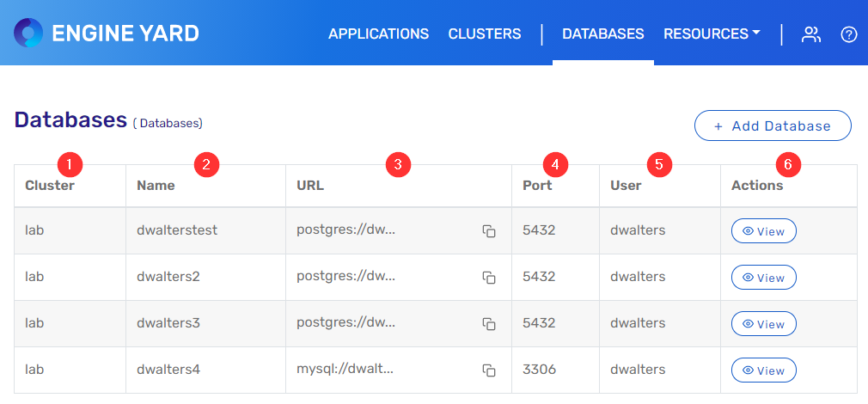View the dwalters3 database details
Screen dimensions: 868x404
(763, 324)
